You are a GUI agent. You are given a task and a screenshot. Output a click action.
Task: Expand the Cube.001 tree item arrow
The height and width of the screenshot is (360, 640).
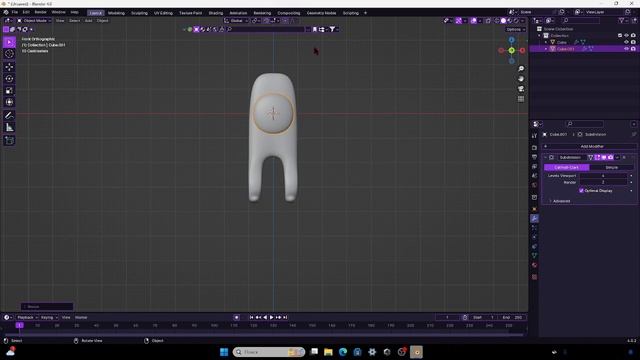(546, 49)
